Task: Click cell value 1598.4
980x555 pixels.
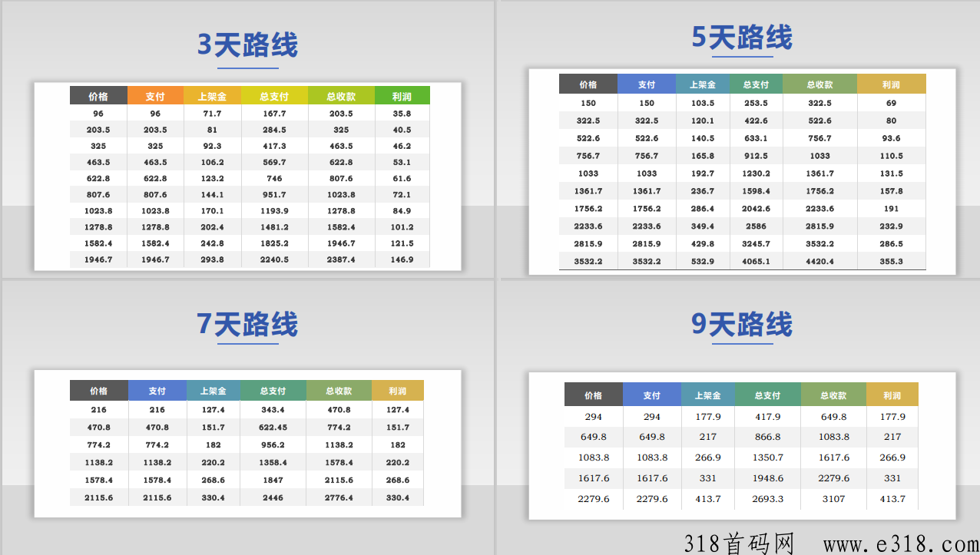Action: (x=756, y=191)
